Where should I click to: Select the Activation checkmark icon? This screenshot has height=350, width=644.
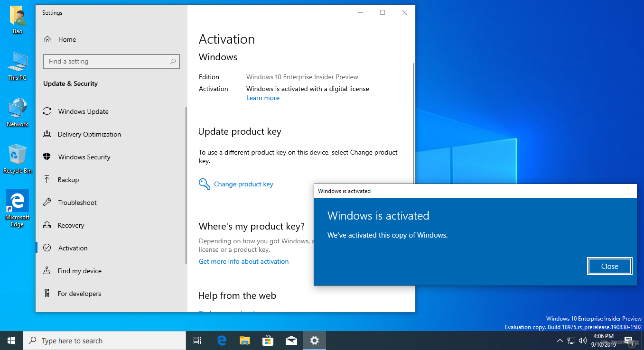click(x=47, y=248)
